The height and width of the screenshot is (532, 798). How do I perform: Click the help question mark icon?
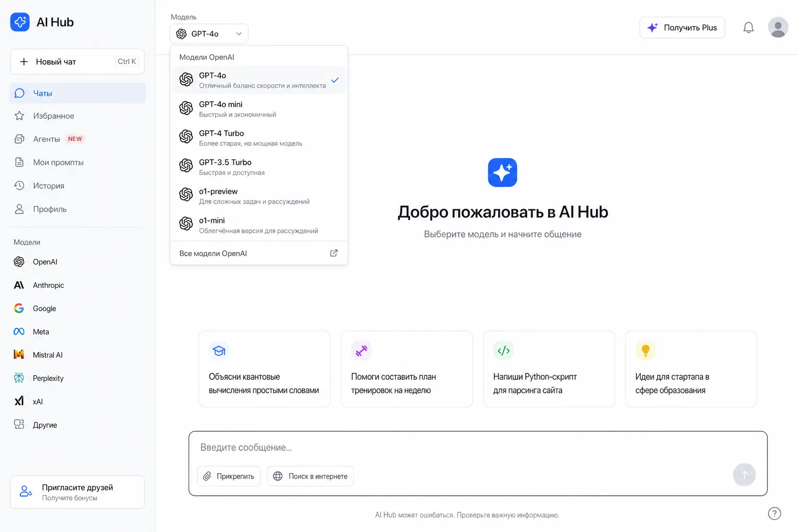[774, 513]
